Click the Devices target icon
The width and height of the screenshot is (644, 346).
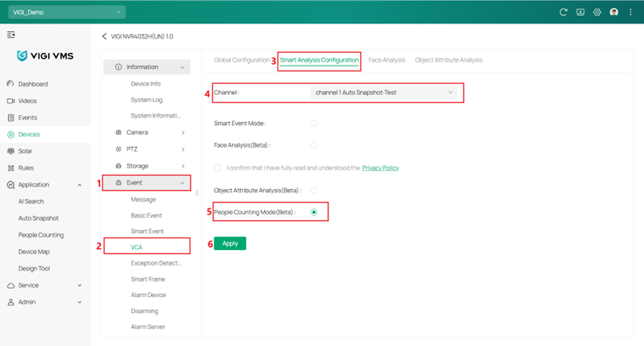10,134
